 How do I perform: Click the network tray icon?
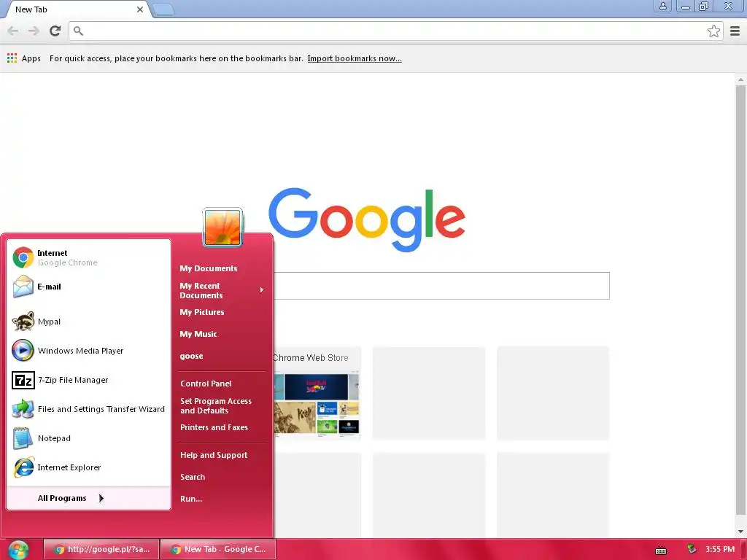[692, 550]
